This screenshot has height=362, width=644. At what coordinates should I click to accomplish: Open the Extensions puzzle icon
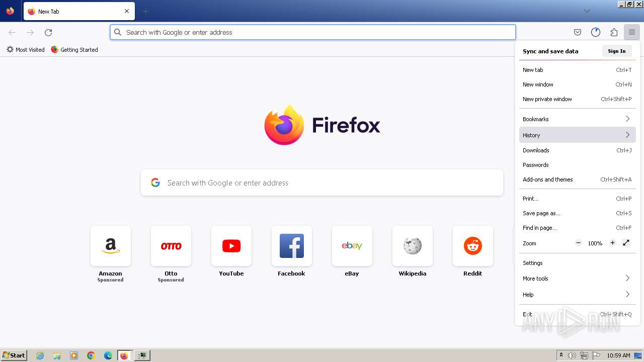pyautogui.click(x=614, y=32)
